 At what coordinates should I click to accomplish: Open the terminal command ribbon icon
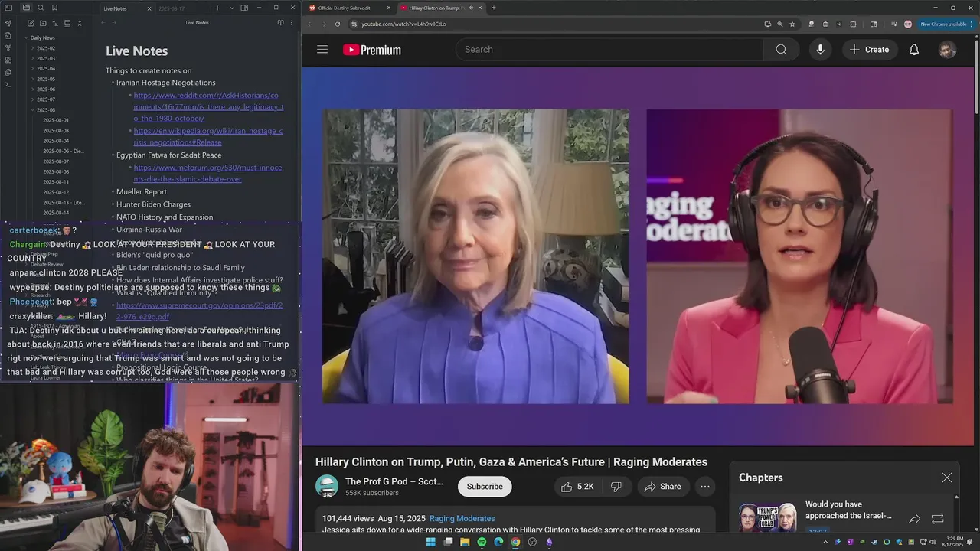coord(8,84)
